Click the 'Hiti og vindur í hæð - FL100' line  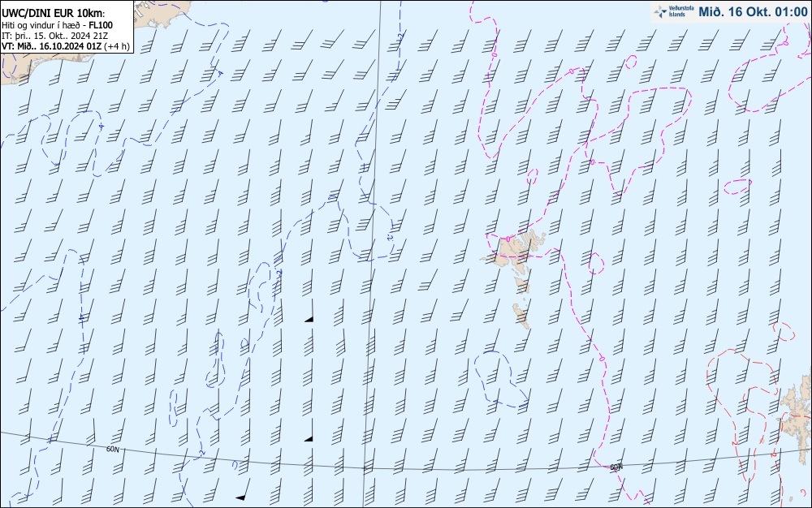[57, 25]
